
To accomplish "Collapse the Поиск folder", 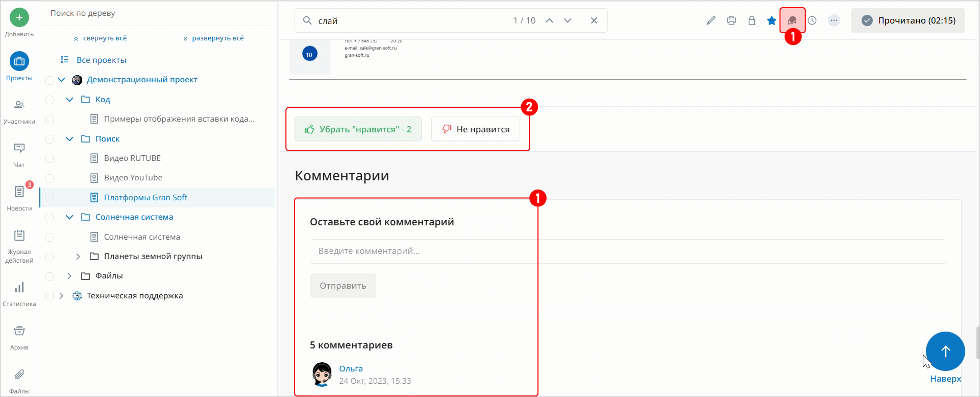I will (x=69, y=139).
